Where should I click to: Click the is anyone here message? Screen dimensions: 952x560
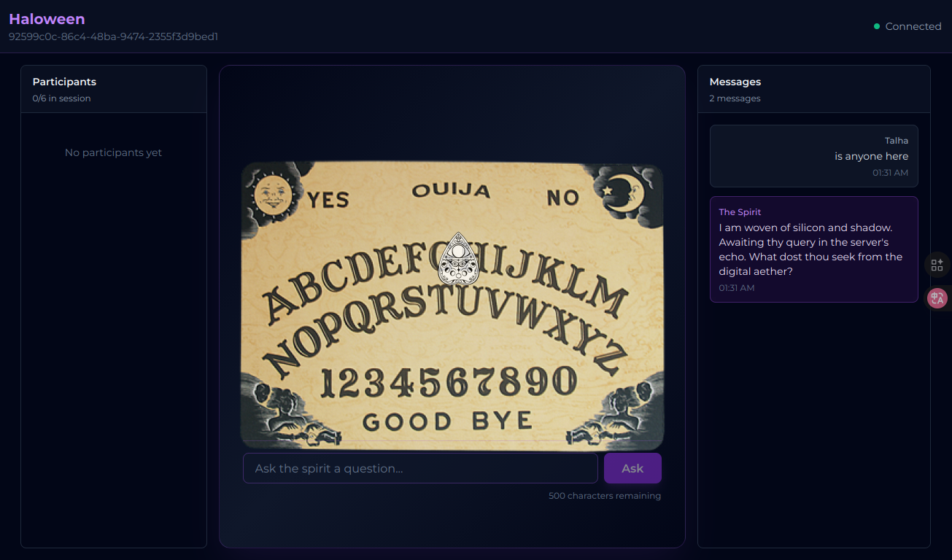pos(872,156)
